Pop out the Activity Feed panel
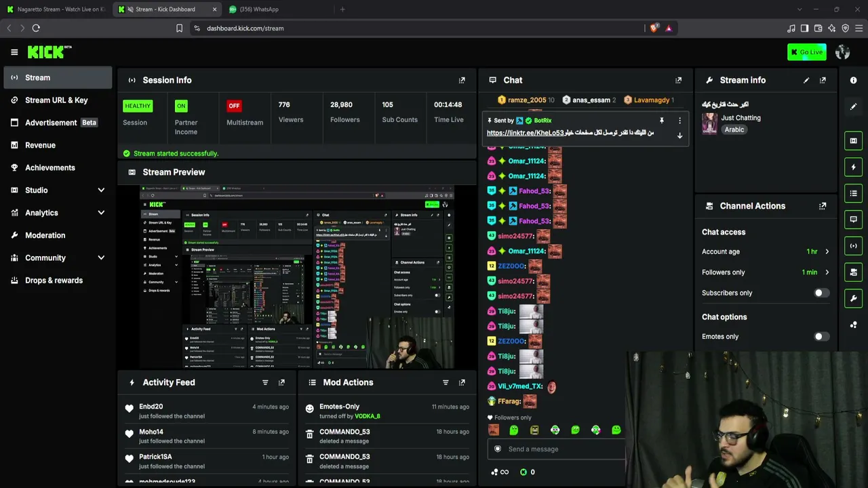The width and height of the screenshot is (868, 488). click(x=281, y=382)
